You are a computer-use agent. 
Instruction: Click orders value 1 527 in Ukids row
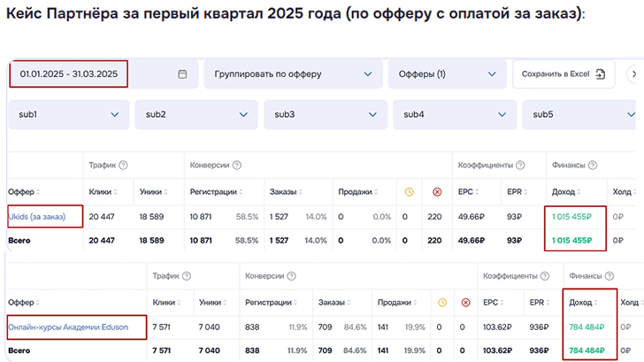pos(279,217)
